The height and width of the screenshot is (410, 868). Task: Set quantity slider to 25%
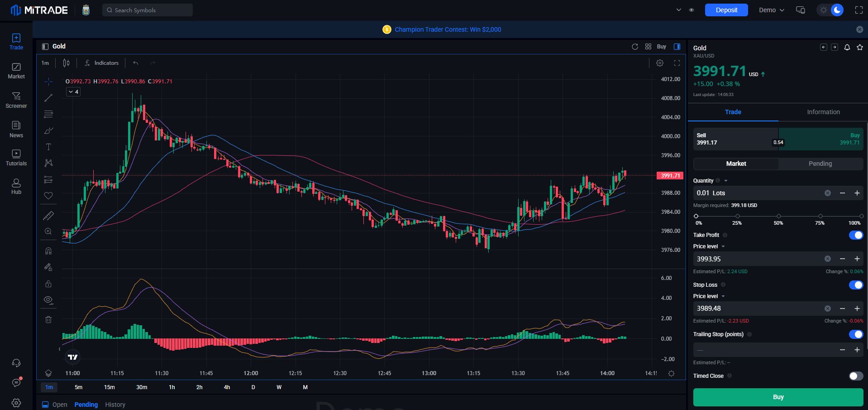737,216
